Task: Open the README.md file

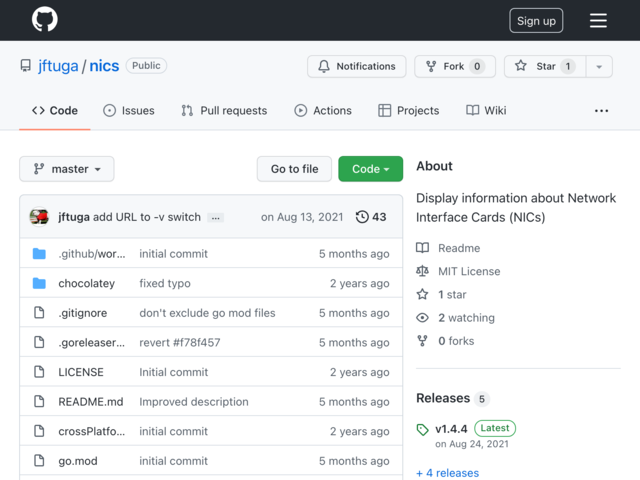Action: pyautogui.click(x=91, y=402)
